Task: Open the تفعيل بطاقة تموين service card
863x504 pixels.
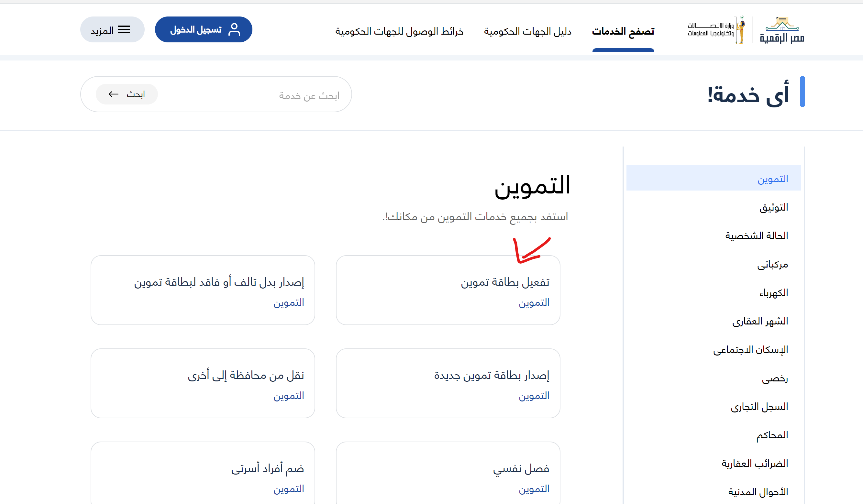Action: (x=448, y=290)
